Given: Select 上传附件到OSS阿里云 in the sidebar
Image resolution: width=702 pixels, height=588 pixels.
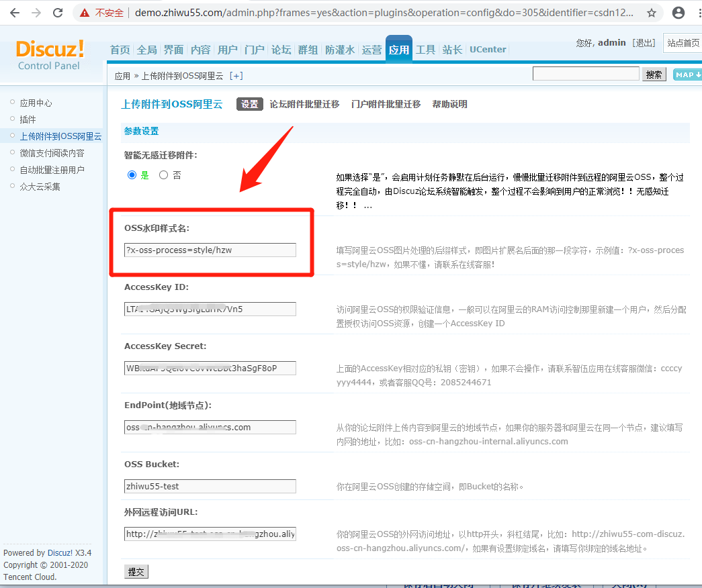Looking at the screenshot, I should [60, 136].
